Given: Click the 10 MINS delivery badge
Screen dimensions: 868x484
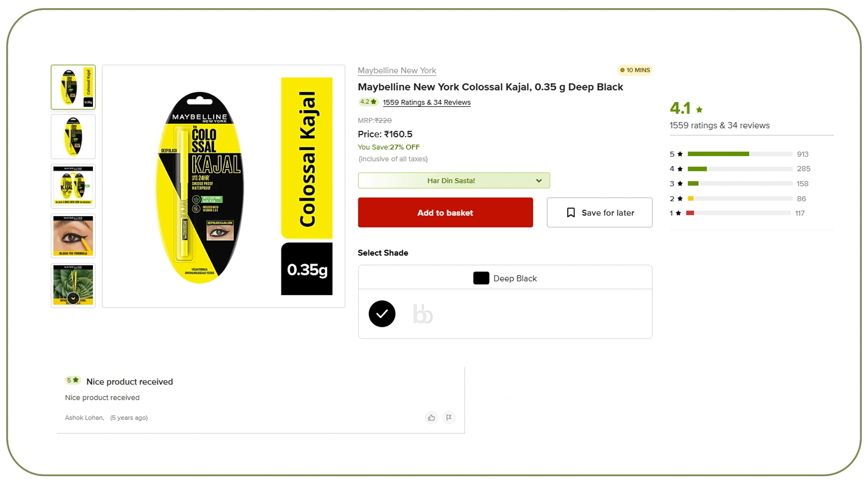Looking at the screenshot, I should [635, 70].
